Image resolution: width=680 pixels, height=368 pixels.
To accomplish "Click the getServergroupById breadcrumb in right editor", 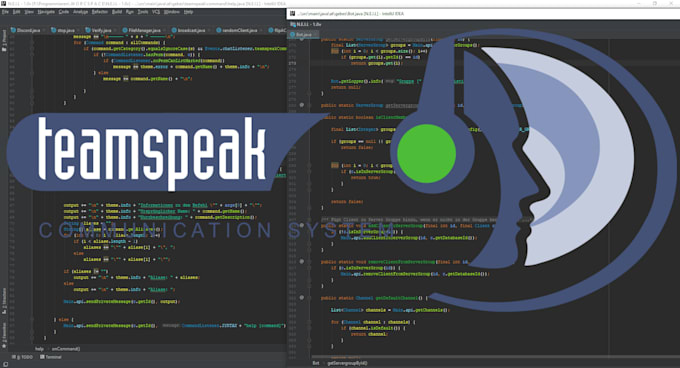I will tap(347, 363).
